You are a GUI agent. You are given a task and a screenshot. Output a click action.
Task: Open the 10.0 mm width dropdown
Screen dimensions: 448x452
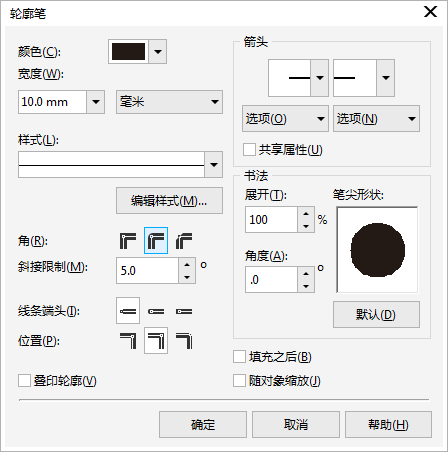[96, 102]
